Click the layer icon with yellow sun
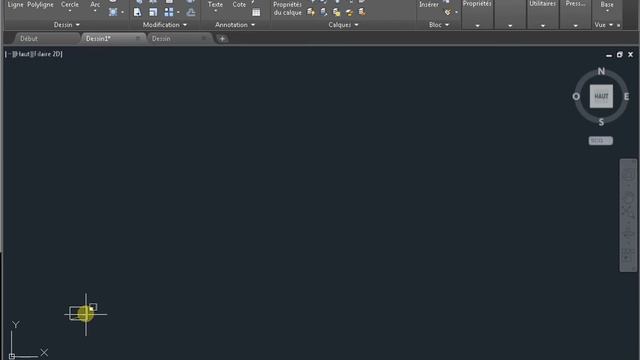The image size is (640, 360). coord(336,12)
